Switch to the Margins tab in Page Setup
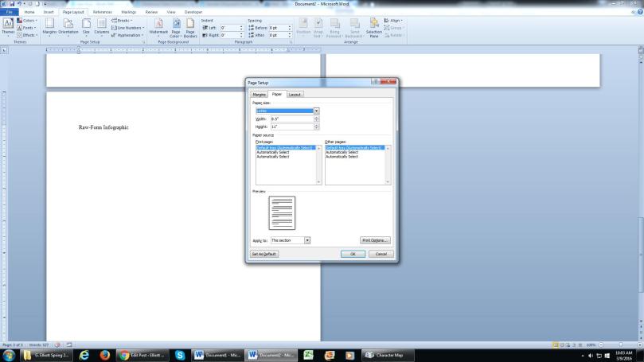The width and height of the screenshot is (644, 362). (260, 94)
